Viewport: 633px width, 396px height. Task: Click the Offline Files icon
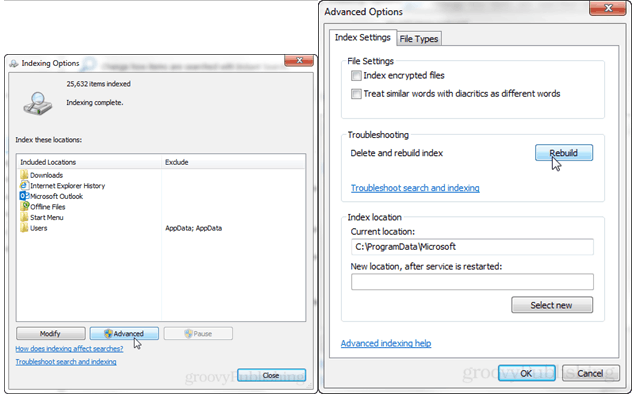pyautogui.click(x=24, y=206)
